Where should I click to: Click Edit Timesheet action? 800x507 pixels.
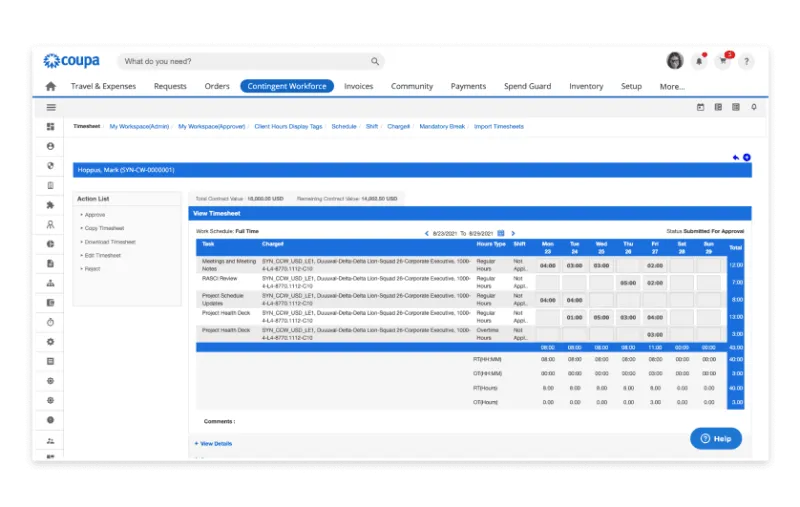[x=103, y=255]
